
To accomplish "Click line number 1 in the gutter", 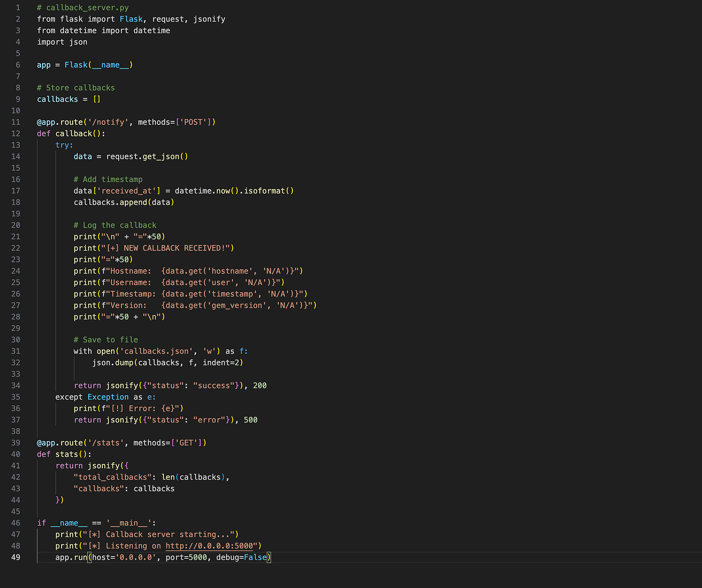I will coord(18,8).
